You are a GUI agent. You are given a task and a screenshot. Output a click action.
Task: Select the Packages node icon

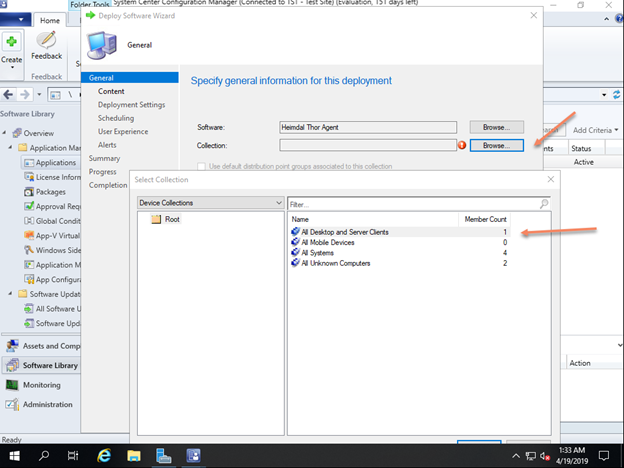29,192
